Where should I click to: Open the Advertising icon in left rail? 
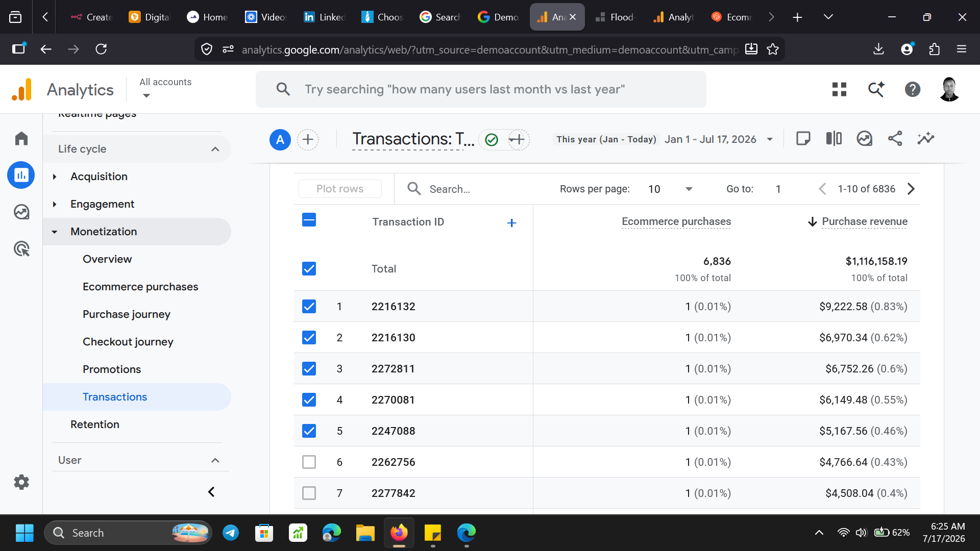[21, 249]
